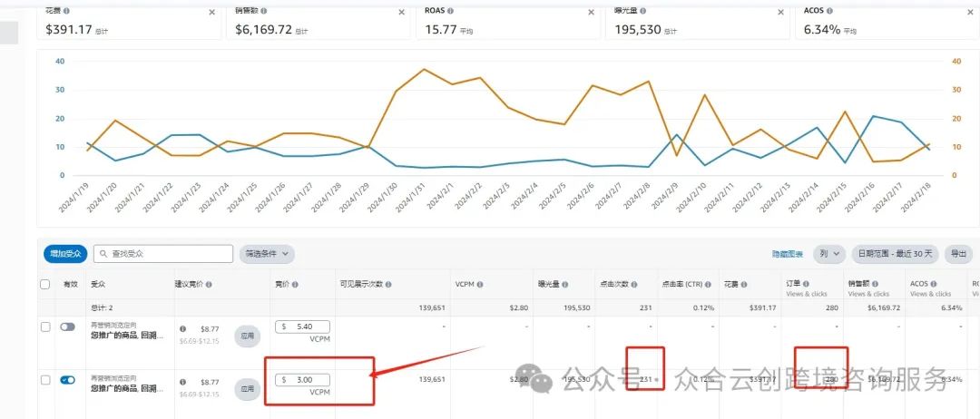Click info icon beside 曝光量 card title
This screenshot has width=980, height=419.
pyautogui.click(x=643, y=11)
